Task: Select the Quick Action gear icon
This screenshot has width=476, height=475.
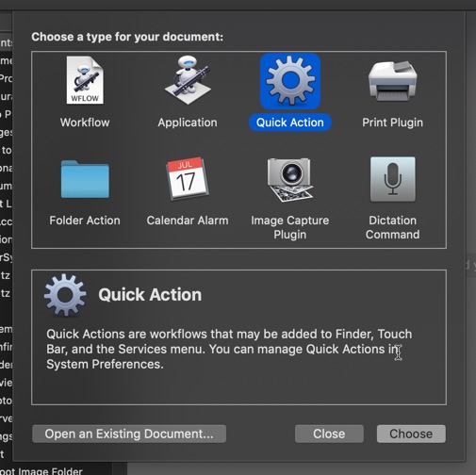Action: (x=290, y=81)
